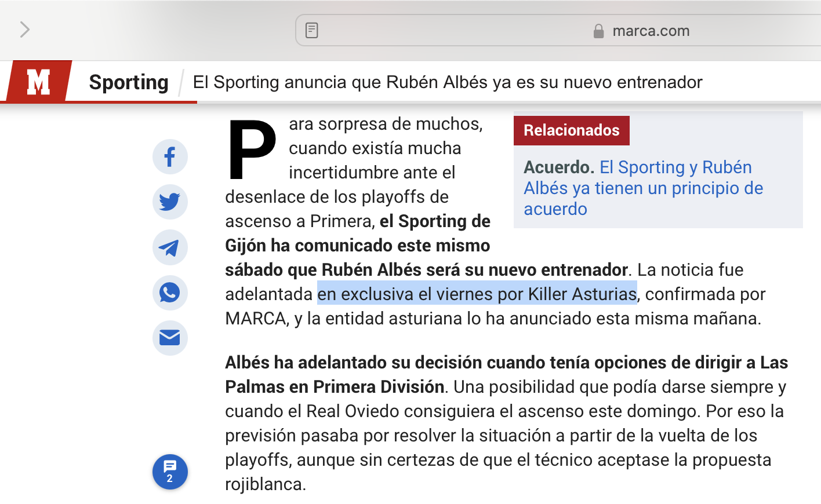Click the Relacionados header
Image resolution: width=821 pixels, height=504 pixels.
[x=571, y=130]
